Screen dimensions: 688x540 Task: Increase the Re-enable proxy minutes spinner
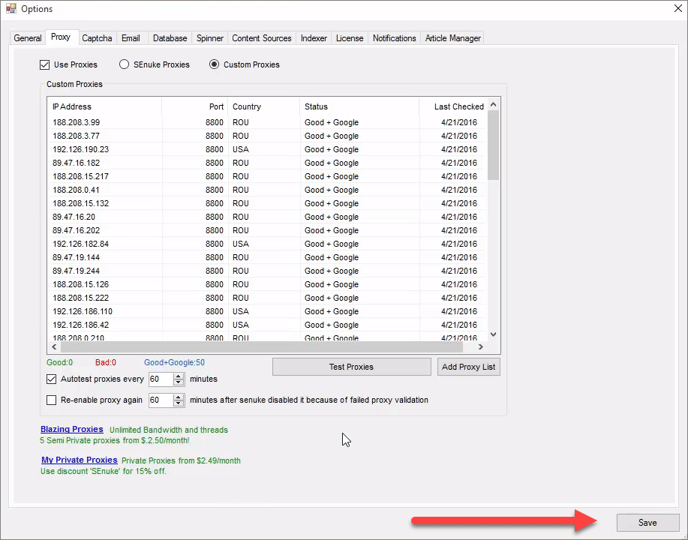(178, 397)
